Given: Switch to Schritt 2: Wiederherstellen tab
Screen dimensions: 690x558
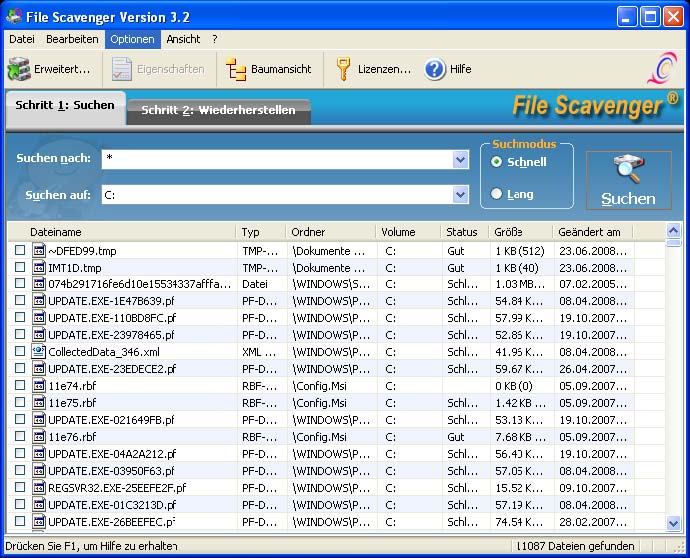Looking at the screenshot, I should [x=218, y=110].
